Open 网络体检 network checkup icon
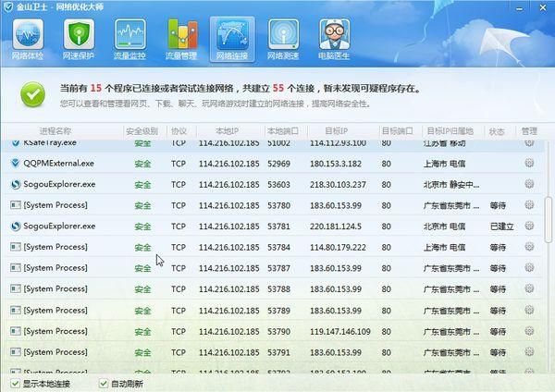The image size is (555, 392). point(28,39)
